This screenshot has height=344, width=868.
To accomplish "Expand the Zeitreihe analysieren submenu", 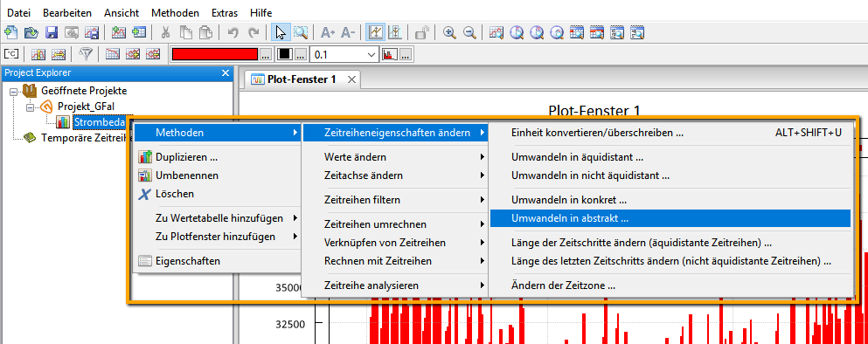I will click(x=395, y=286).
